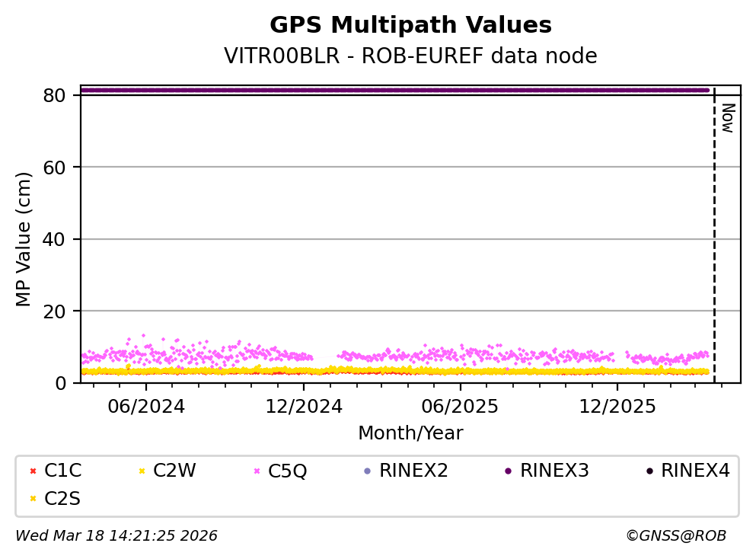The image size is (756, 559).
Task: Click the red C1C legend marker
Action: [x=32, y=471]
